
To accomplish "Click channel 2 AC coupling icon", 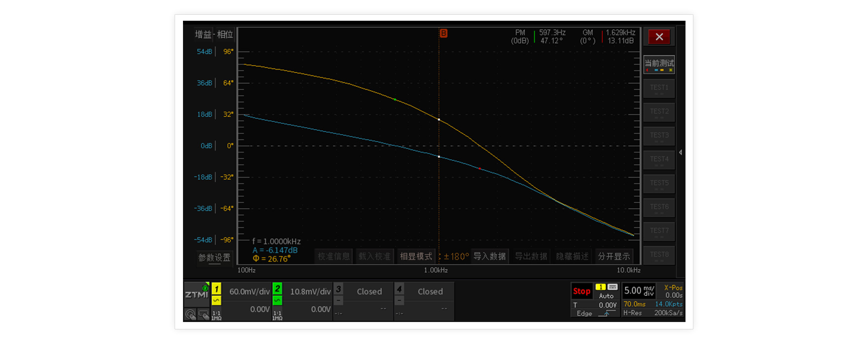I will (x=277, y=300).
